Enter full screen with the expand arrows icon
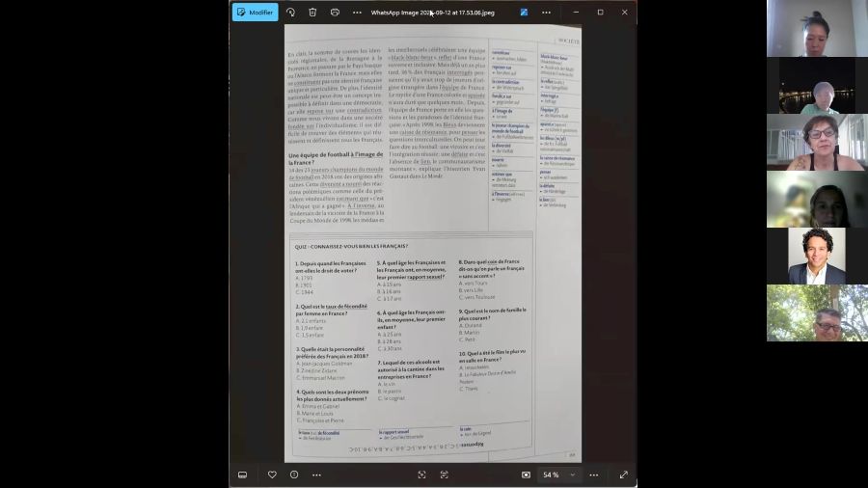The width and height of the screenshot is (868, 488). tap(623, 474)
